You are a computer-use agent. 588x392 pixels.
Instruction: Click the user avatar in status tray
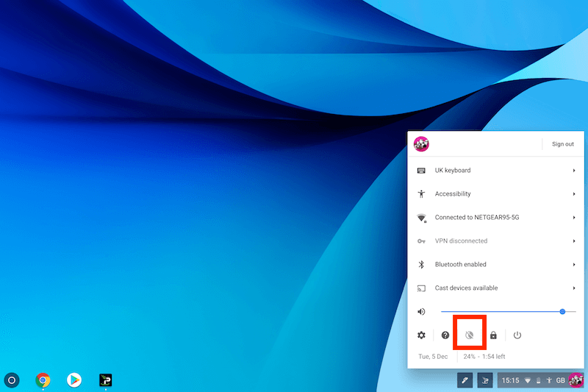576,380
